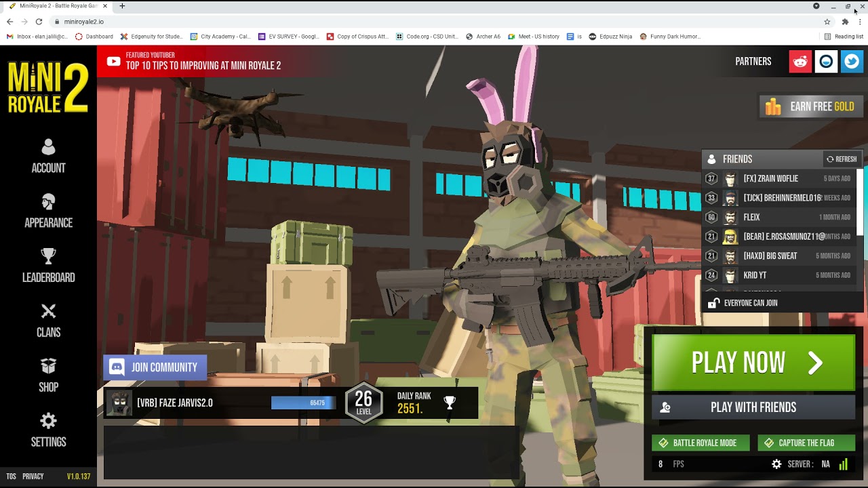The image size is (868, 488).
Task: Open the Settings gear in sidebar
Action: (48, 421)
